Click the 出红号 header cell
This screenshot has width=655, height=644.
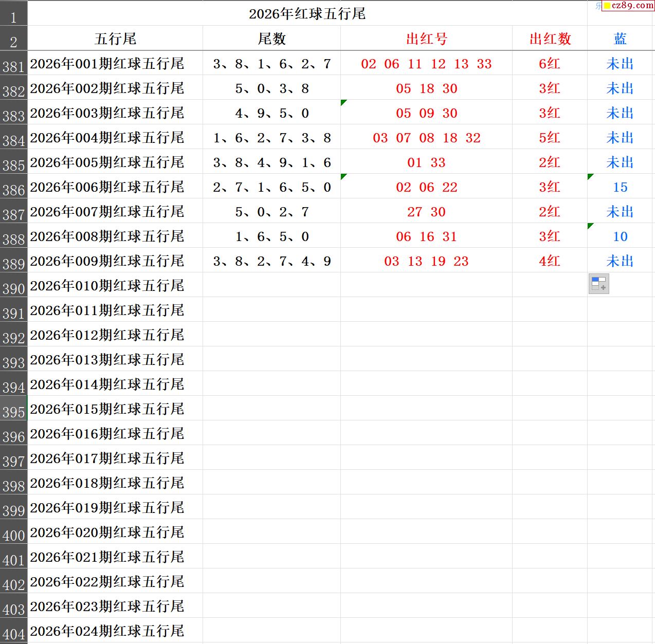[x=426, y=39]
